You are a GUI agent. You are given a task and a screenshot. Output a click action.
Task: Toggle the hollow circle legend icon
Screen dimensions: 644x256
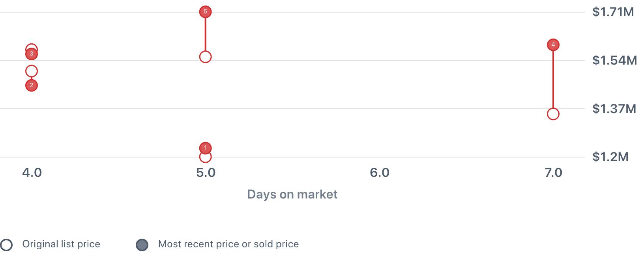click(x=6, y=245)
